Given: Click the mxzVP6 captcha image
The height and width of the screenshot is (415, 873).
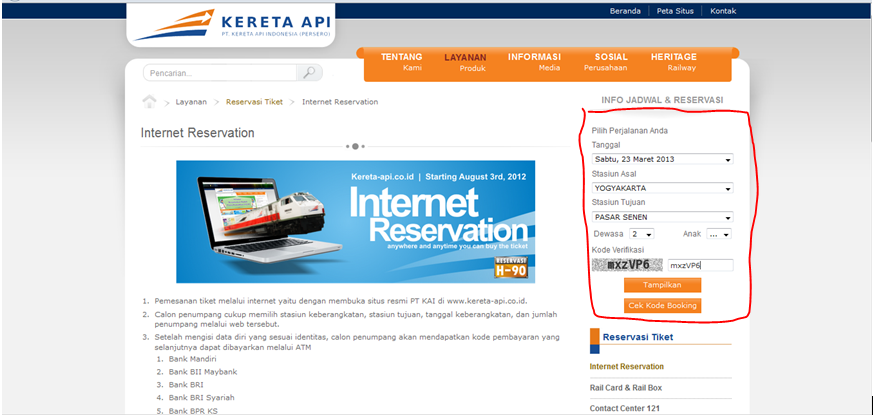Looking at the screenshot, I should click(x=627, y=265).
